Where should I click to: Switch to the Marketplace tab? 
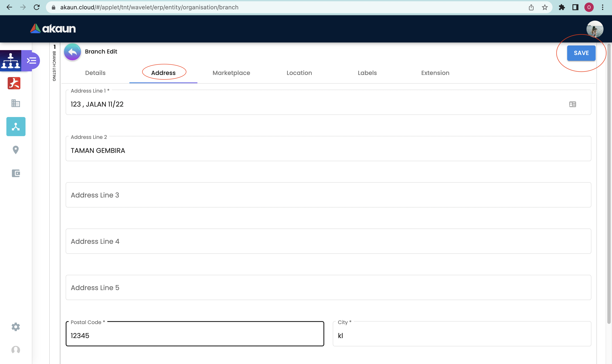click(231, 73)
